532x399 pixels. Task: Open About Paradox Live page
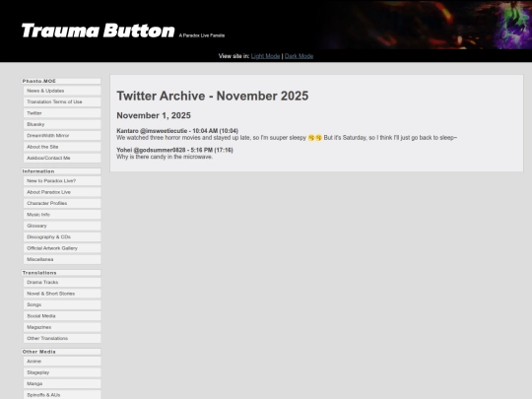[x=62, y=192]
